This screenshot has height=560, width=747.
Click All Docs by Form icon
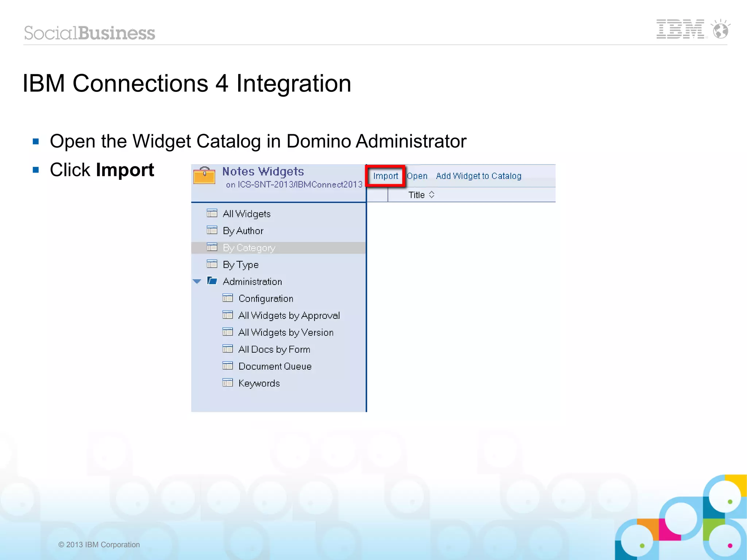(228, 349)
